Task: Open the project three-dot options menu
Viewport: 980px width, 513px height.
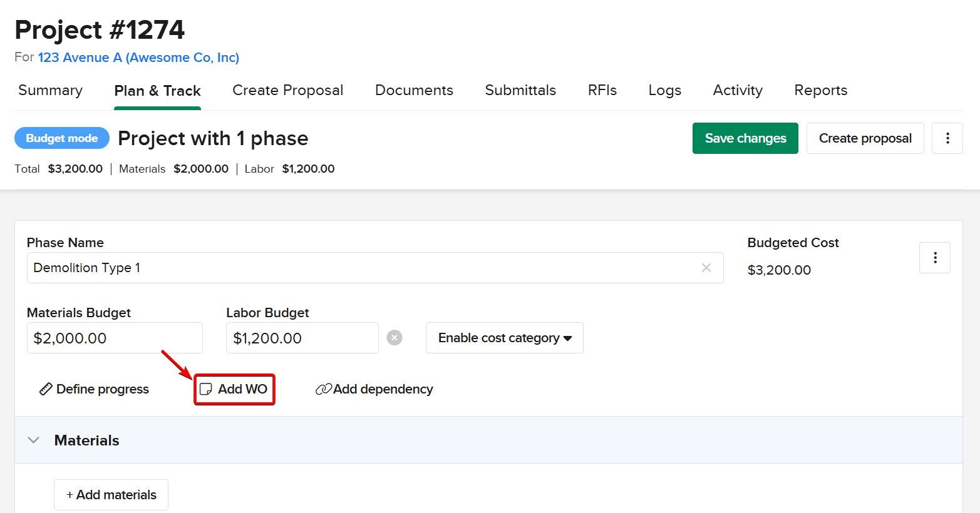Action: pyautogui.click(x=947, y=138)
